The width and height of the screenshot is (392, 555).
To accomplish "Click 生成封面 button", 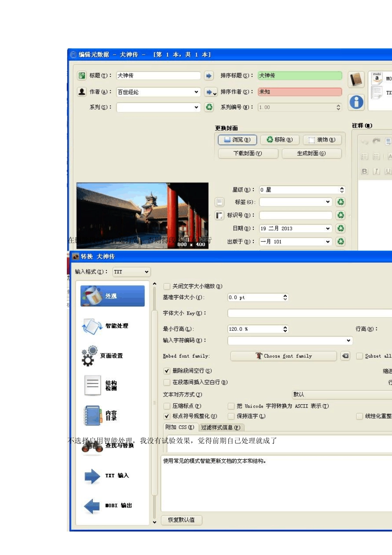I will (312, 153).
